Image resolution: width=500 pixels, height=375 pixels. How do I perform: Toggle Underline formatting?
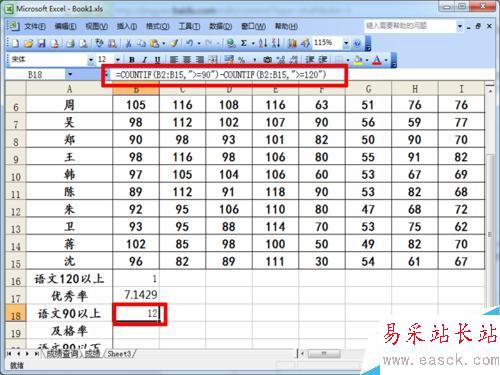(x=157, y=60)
